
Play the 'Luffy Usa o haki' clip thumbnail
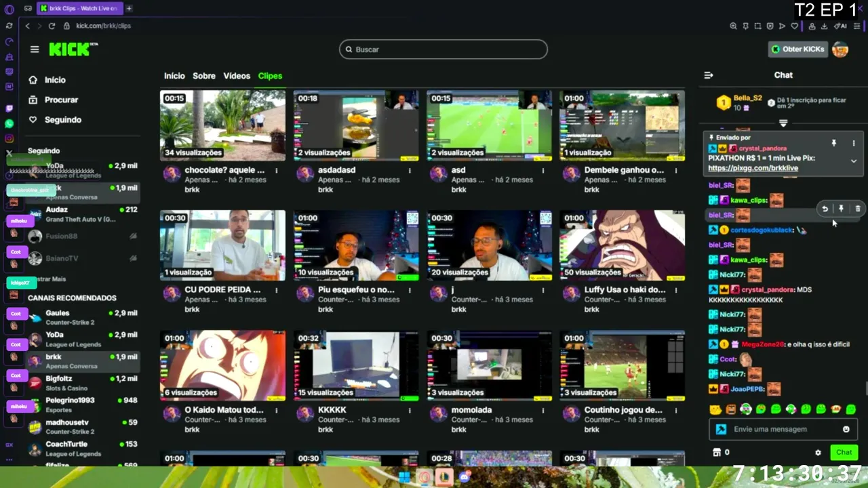[x=622, y=245]
